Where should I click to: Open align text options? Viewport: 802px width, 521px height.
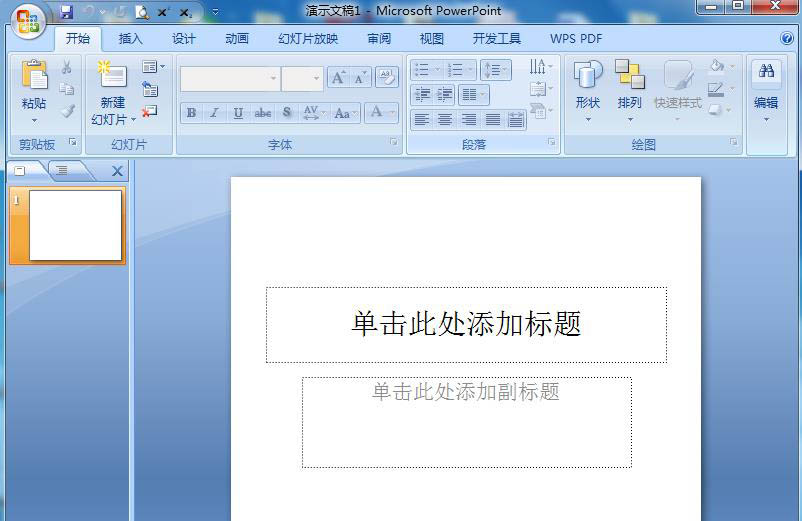pos(541,89)
